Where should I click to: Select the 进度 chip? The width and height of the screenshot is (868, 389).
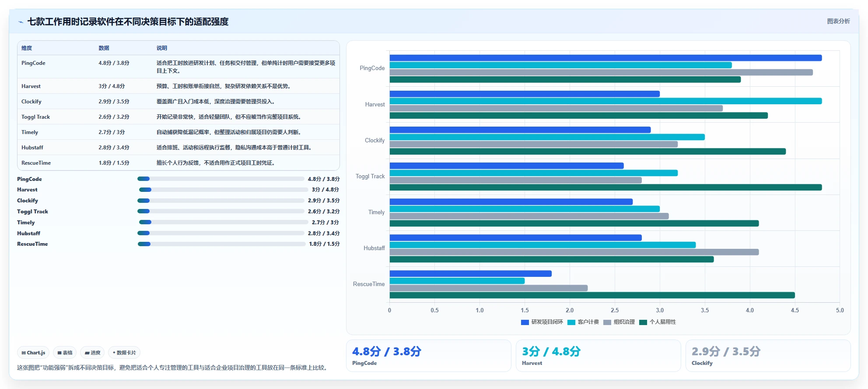(x=92, y=353)
